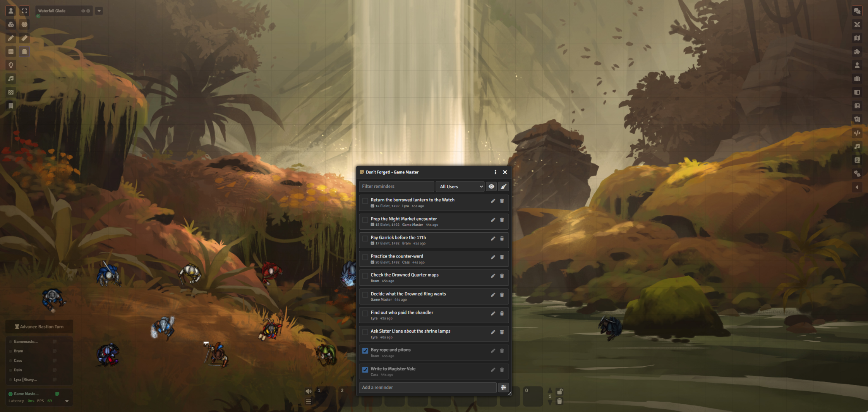Open the All Users filter dropdown
868x412 pixels.
pos(460,187)
